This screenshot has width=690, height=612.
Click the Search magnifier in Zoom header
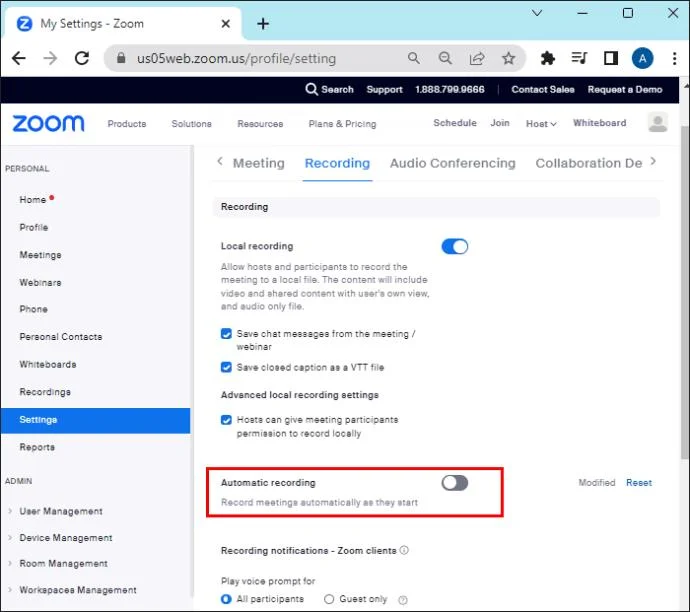point(311,89)
